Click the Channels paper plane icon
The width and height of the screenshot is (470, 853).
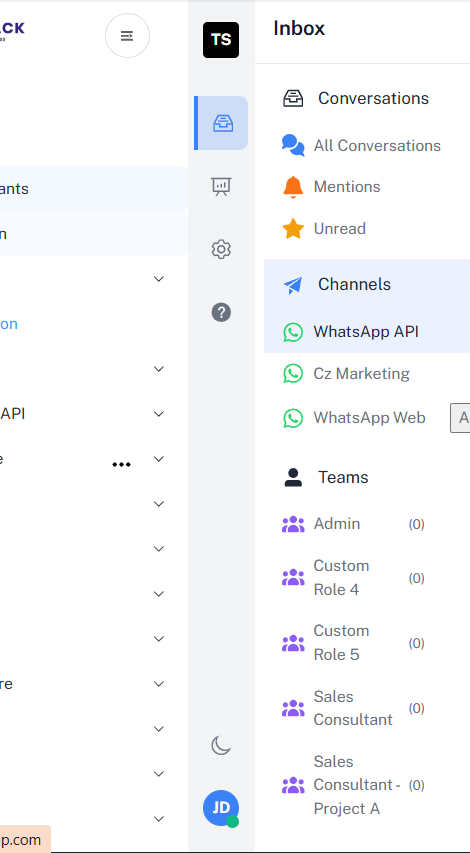(293, 285)
